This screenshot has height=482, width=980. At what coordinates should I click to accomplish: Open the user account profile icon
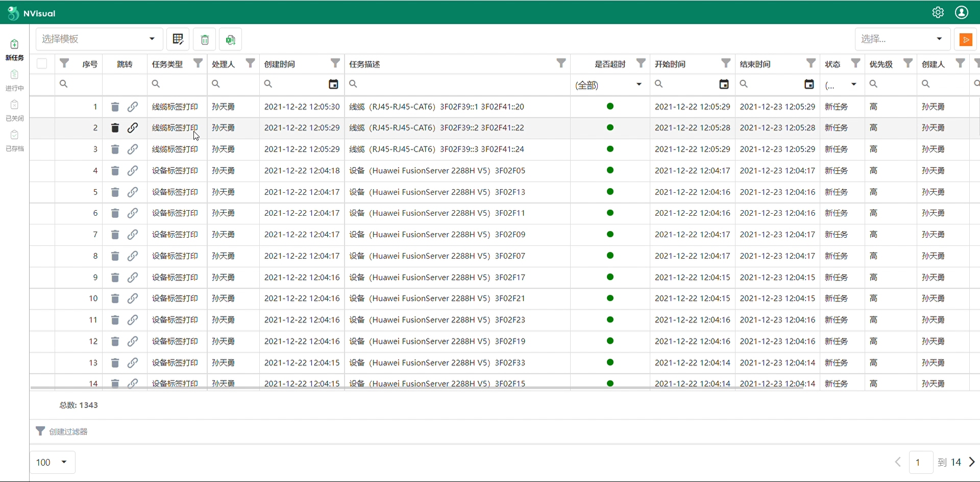[x=962, y=13]
